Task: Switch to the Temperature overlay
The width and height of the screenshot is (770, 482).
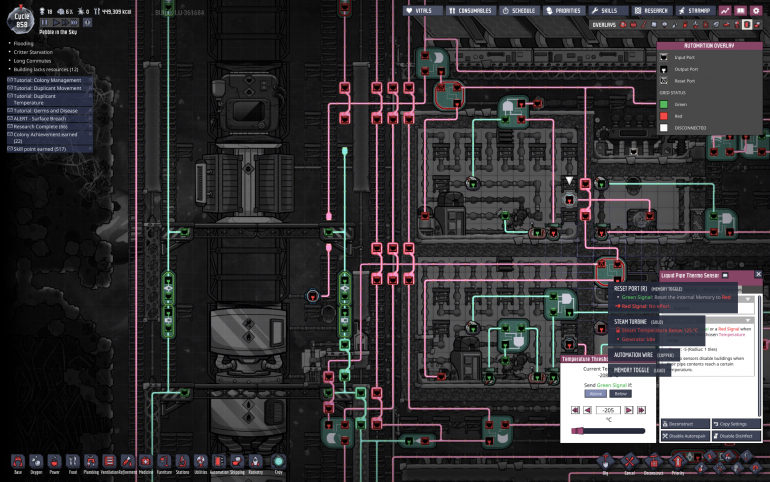Action: tap(644, 25)
